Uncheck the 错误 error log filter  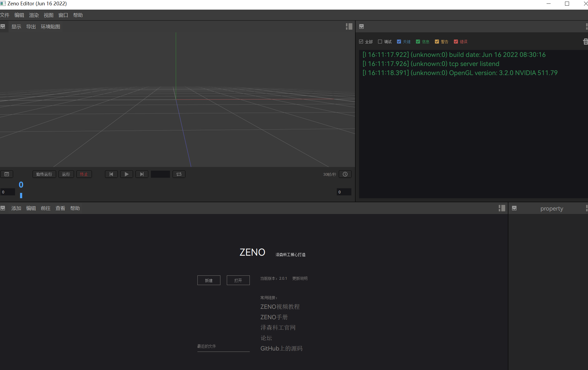click(x=456, y=42)
